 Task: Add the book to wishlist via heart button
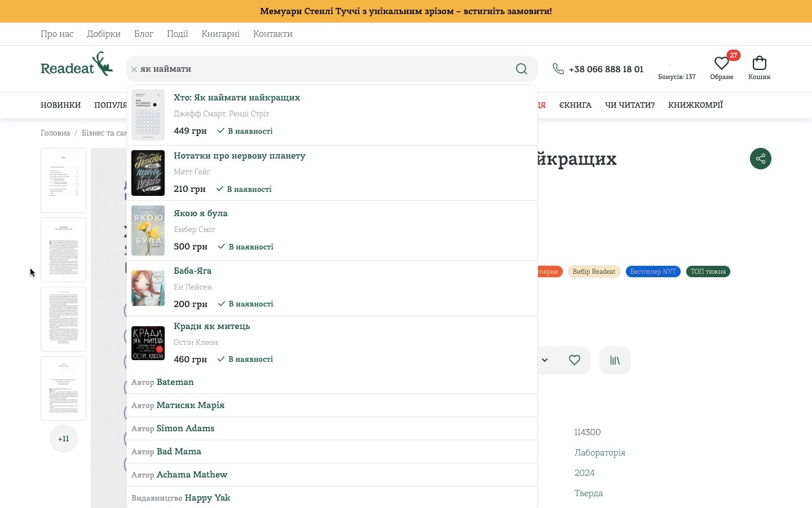[x=575, y=360]
